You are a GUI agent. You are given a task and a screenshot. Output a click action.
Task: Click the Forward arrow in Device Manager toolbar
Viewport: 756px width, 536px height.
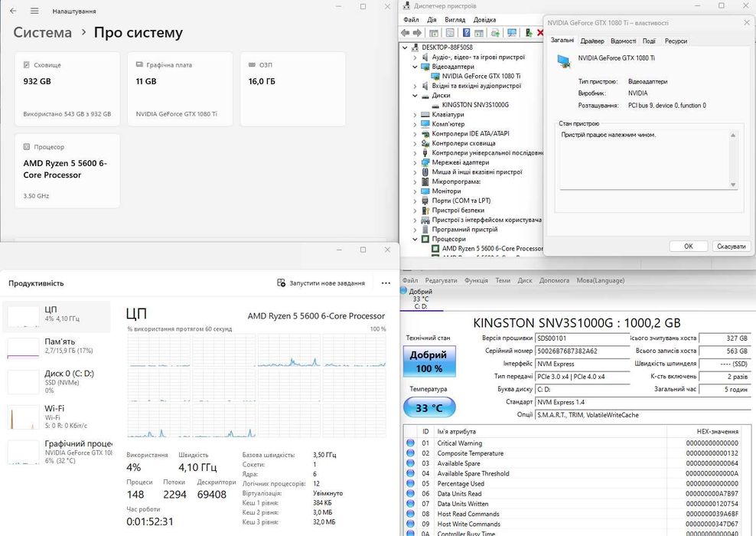click(417, 33)
